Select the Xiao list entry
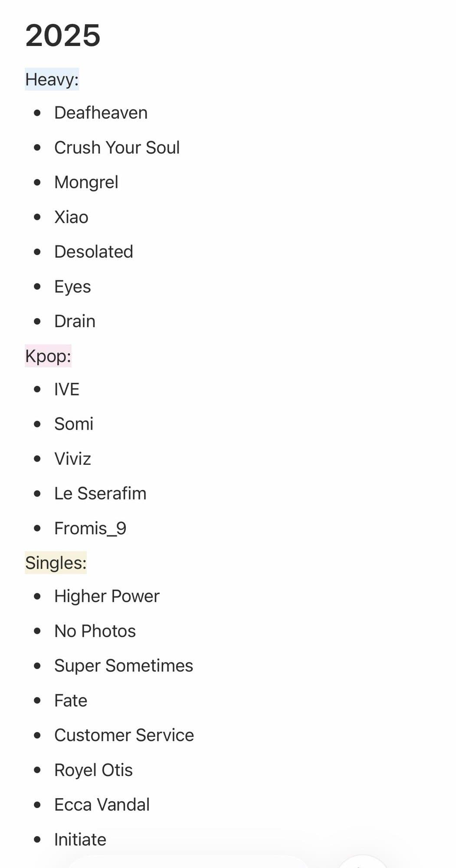The width and height of the screenshot is (456, 868). pos(71,217)
